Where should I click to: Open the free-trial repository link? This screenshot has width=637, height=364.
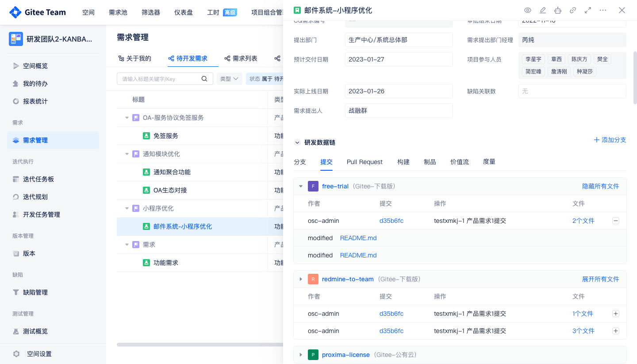[335, 186]
